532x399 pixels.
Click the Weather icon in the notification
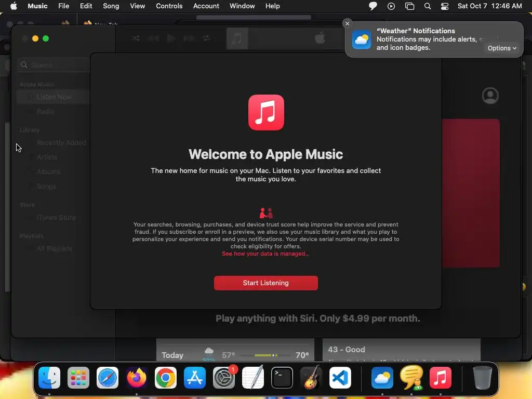[362, 39]
